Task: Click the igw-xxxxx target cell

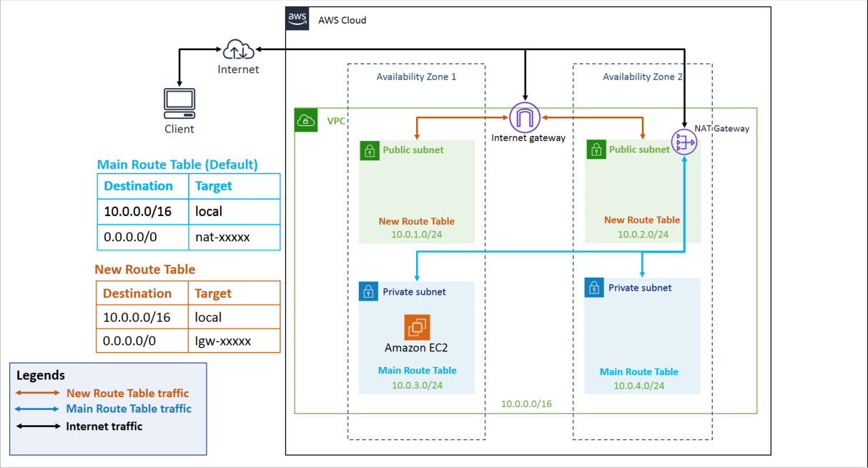Action: click(235, 341)
